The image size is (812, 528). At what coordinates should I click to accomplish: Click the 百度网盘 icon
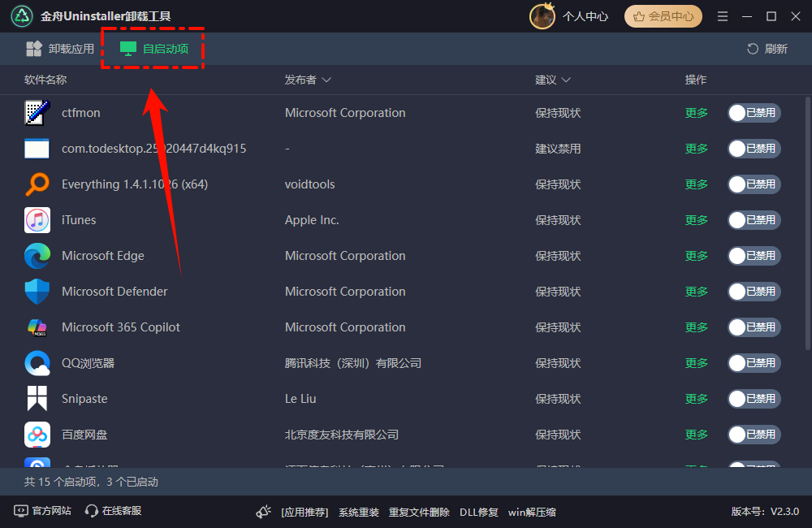pyautogui.click(x=37, y=435)
